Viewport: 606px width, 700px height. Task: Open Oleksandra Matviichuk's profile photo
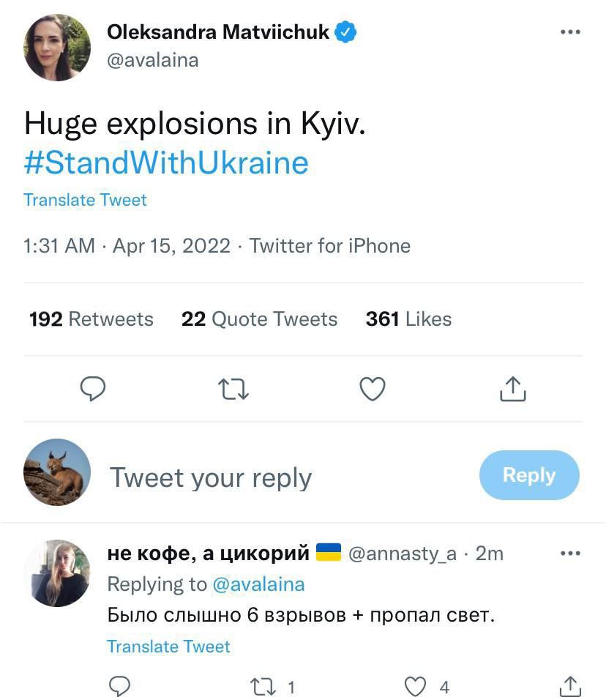tap(57, 47)
